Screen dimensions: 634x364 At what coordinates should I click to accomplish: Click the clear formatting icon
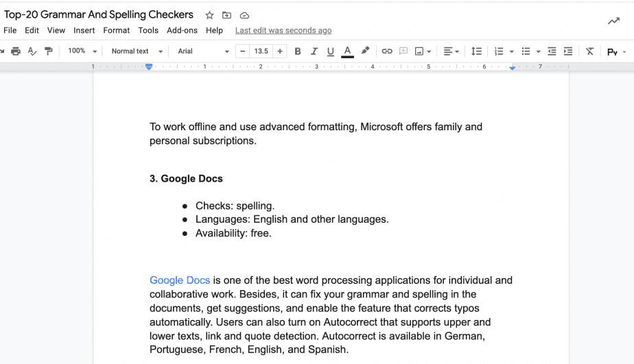pyautogui.click(x=589, y=51)
